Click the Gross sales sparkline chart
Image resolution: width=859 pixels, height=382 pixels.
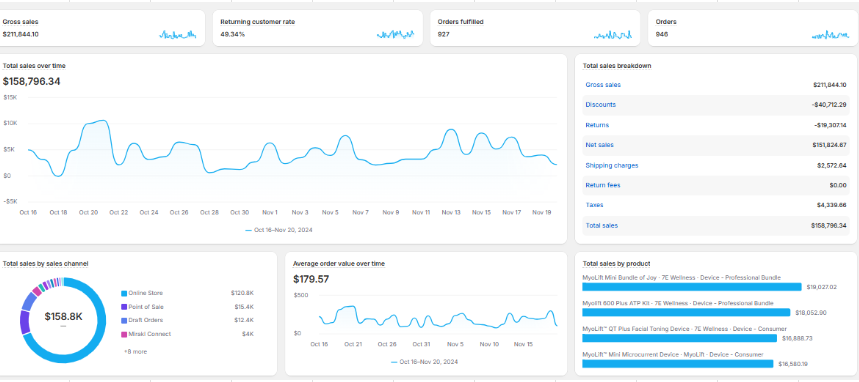(178, 35)
